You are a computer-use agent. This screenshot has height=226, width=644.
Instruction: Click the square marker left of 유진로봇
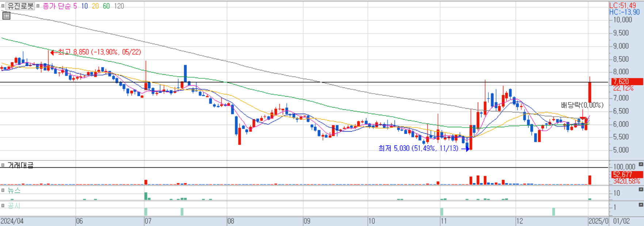[x=3, y=6]
